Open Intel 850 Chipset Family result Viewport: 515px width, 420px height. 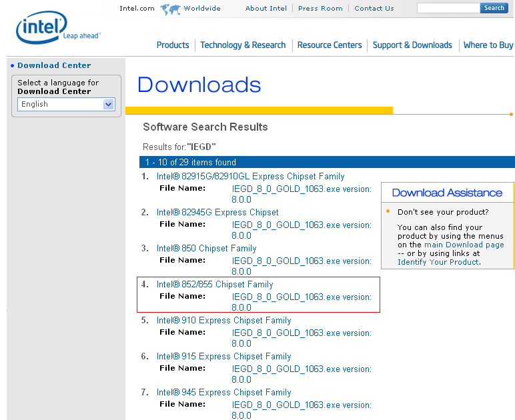pyautogui.click(x=207, y=249)
